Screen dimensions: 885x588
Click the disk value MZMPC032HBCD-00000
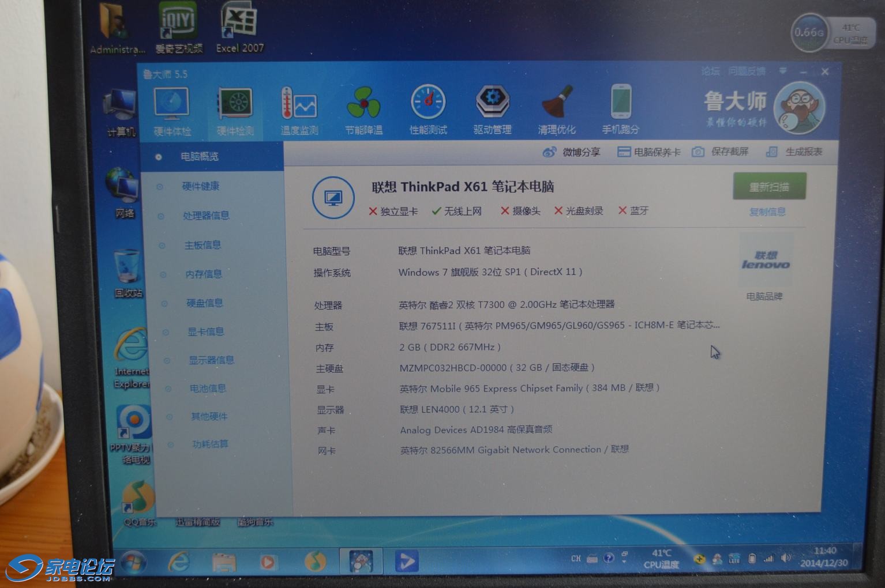(x=497, y=367)
